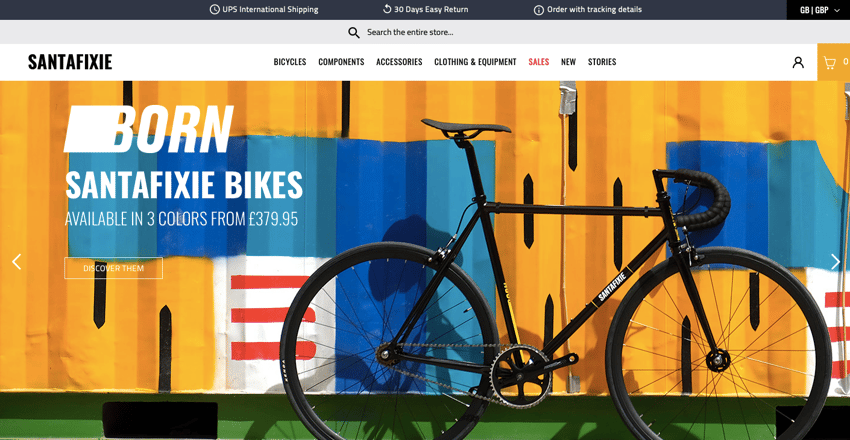This screenshot has height=440, width=850.
Task: Expand the GB | GBP currency dropdown
Action: tap(818, 10)
